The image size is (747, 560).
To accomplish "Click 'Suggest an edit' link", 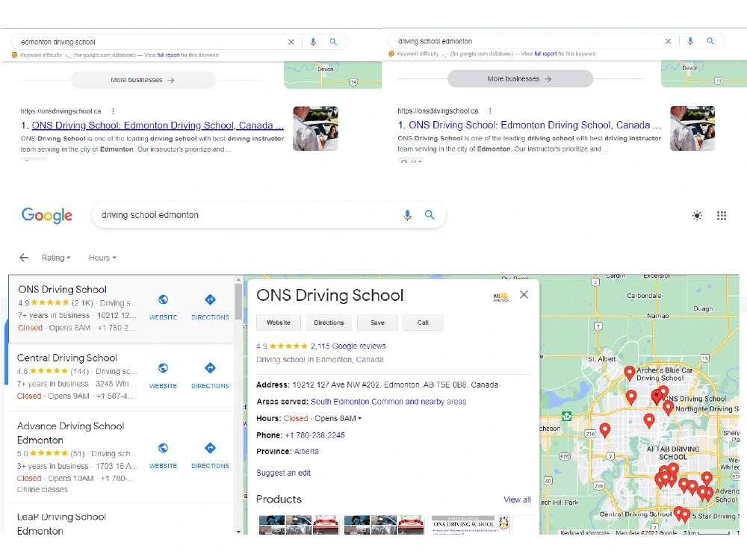I will pyautogui.click(x=283, y=473).
